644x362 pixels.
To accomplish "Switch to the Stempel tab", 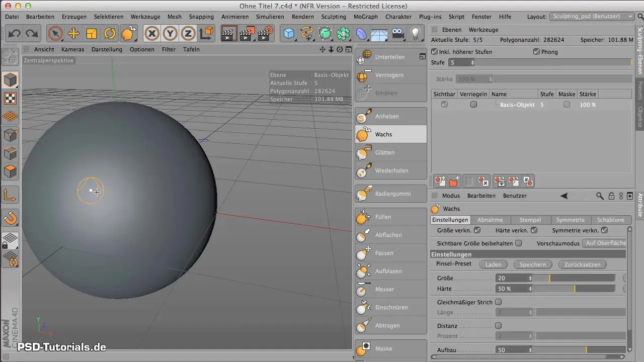I will pyautogui.click(x=530, y=220).
